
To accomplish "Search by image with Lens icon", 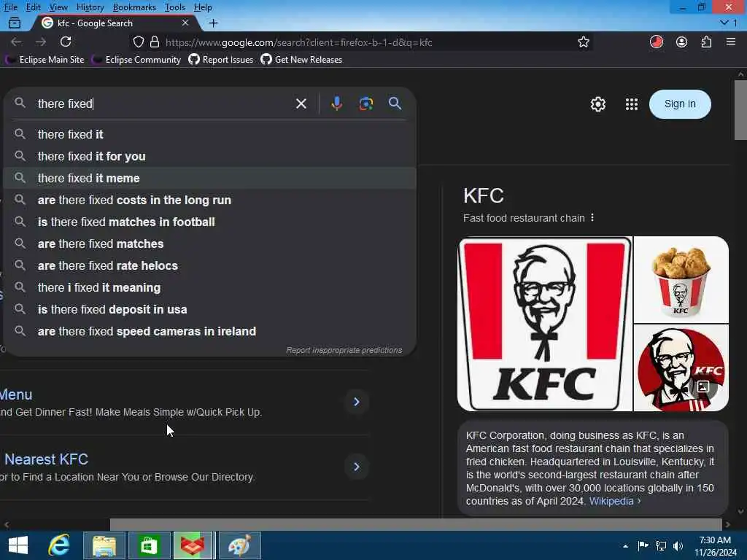I will [x=366, y=104].
